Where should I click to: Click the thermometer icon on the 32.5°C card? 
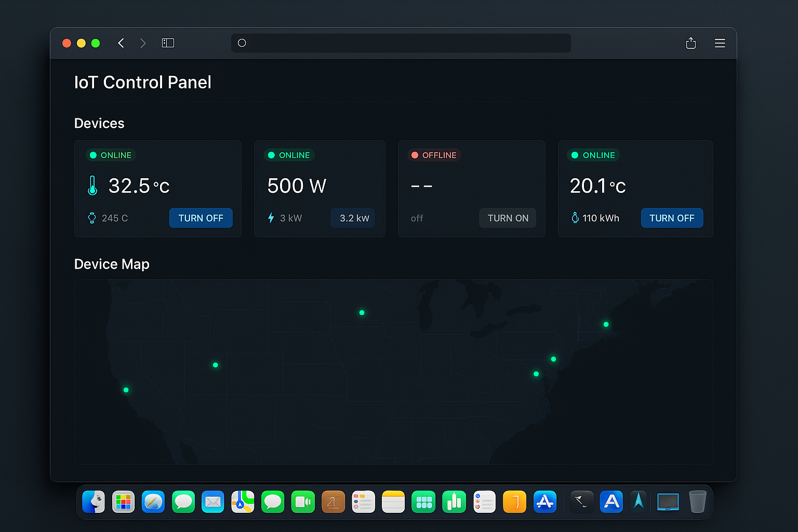pyautogui.click(x=92, y=186)
